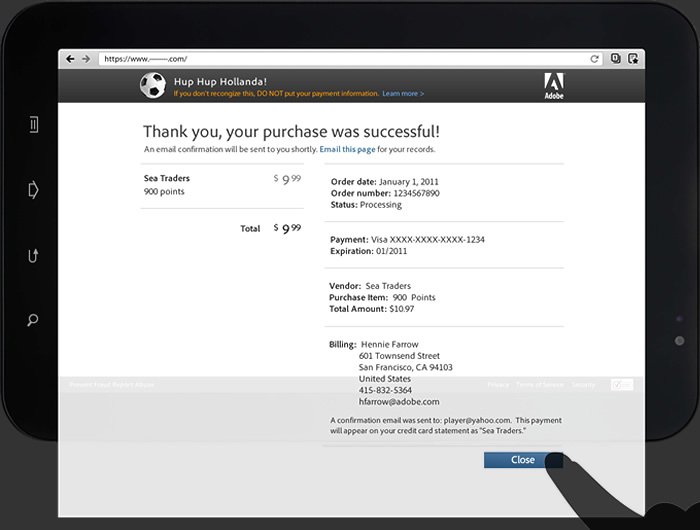The height and width of the screenshot is (530, 700).
Task: Click the browser forward arrow
Action: [86, 59]
